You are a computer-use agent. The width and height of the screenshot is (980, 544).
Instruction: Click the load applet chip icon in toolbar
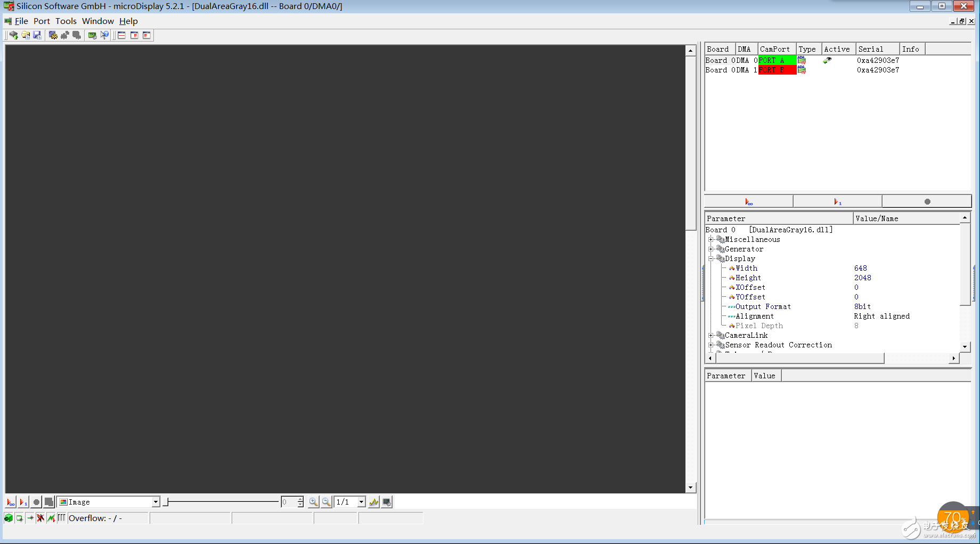pos(13,35)
